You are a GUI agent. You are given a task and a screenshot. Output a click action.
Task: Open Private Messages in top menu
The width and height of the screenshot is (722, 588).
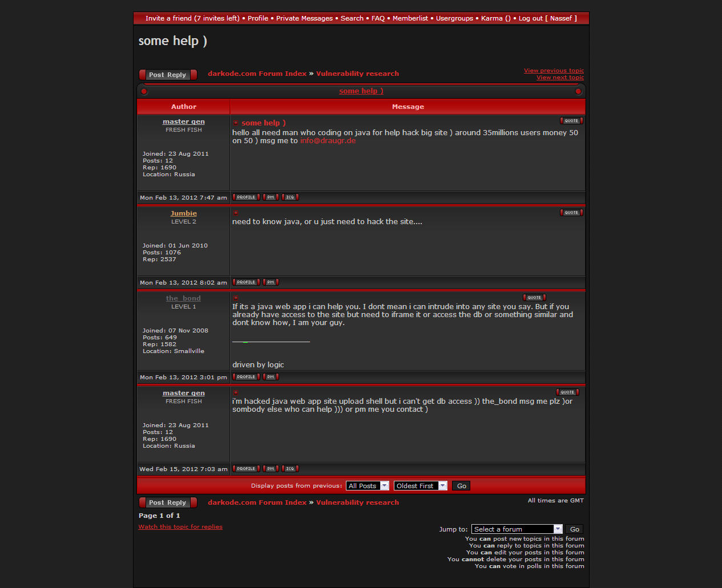click(x=304, y=18)
